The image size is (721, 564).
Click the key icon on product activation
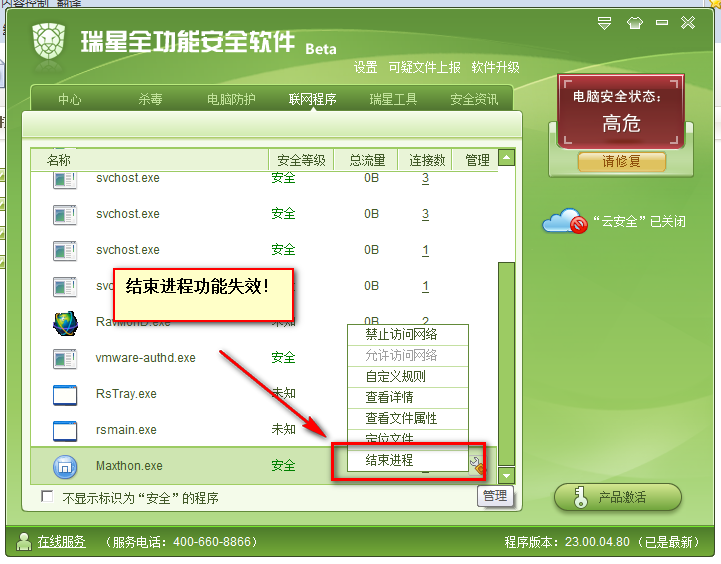(580, 497)
